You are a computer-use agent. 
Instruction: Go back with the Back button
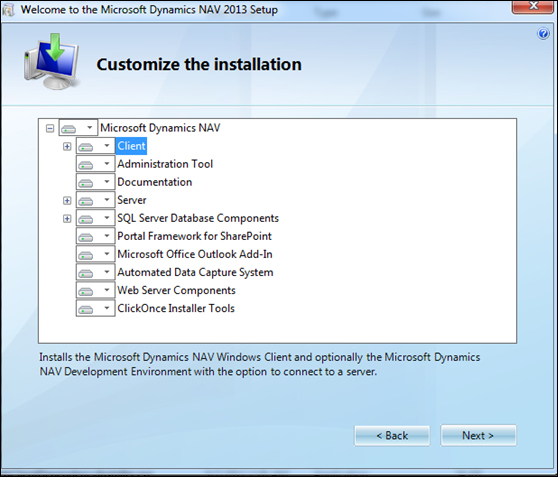392,436
